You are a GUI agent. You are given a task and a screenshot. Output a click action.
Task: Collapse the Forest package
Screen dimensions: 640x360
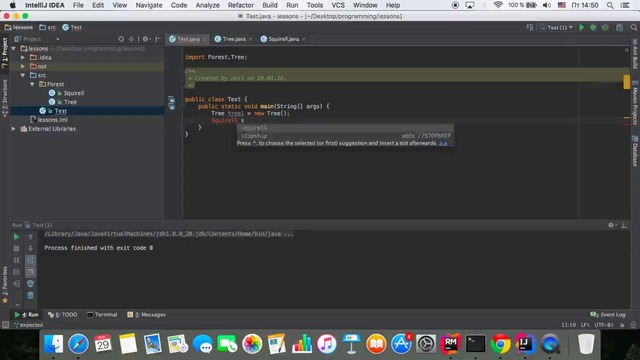coord(32,84)
